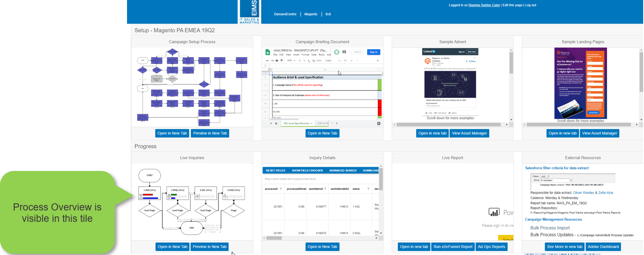
Task: Click the Follow button in the LinkedIn advert
Action: (472, 61)
